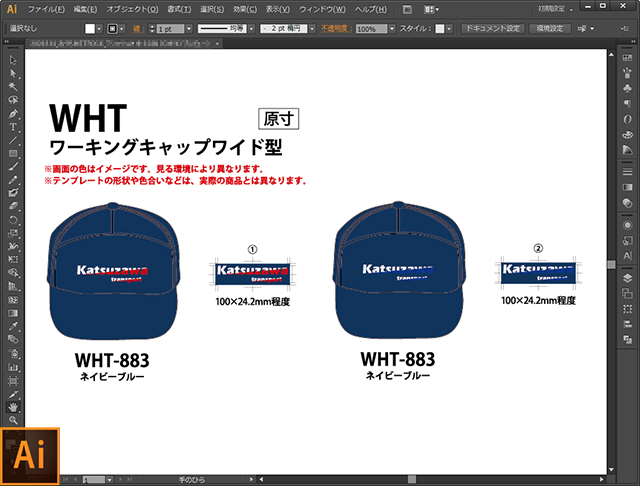Open the ウィンドウ(W) menu
The image size is (640, 486).
[x=322, y=9]
